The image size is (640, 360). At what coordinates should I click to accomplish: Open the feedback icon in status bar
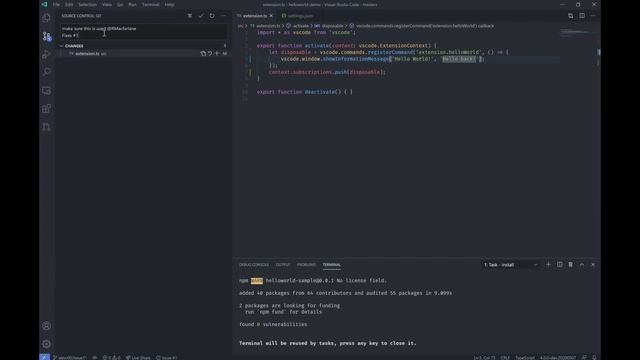coord(584,358)
